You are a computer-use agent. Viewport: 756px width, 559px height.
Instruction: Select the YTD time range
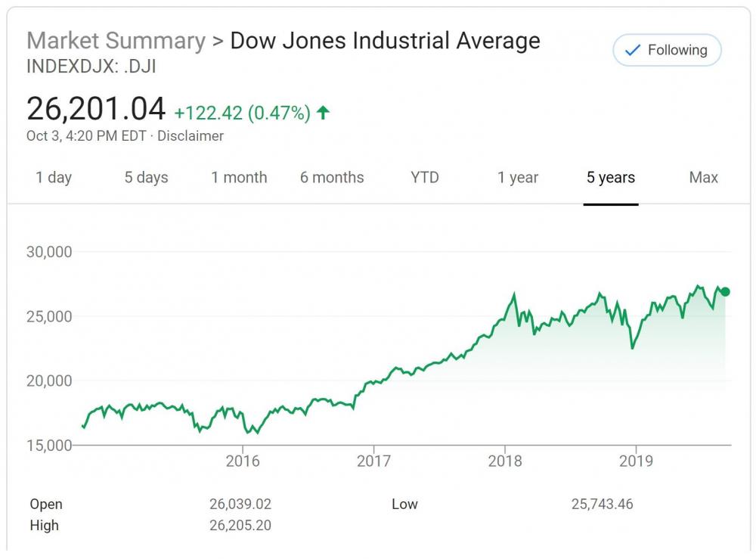click(x=426, y=178)
